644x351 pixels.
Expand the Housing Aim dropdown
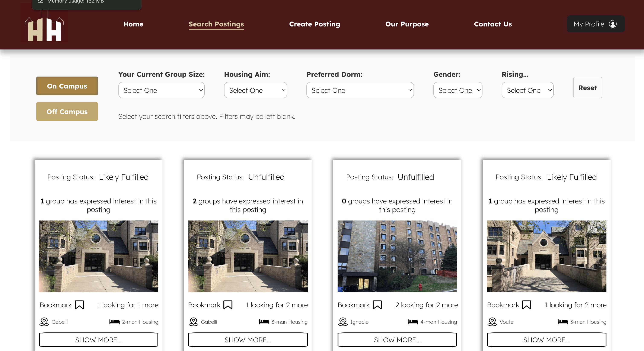255,90
